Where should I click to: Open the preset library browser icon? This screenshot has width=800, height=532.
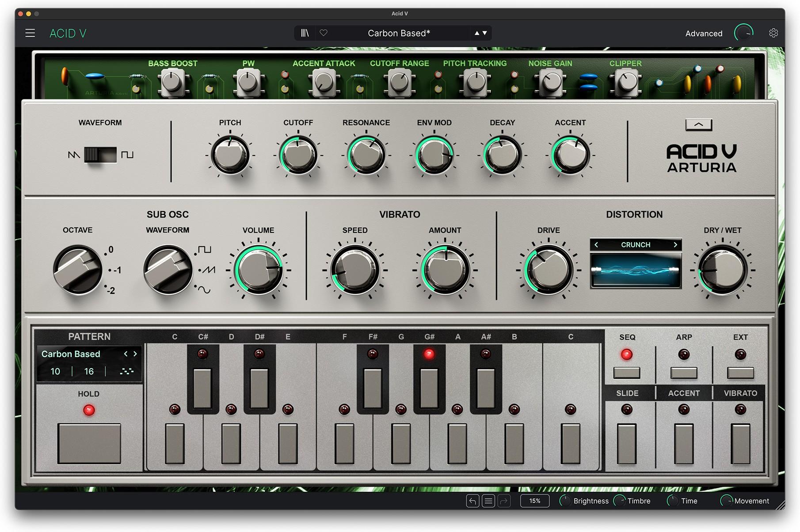point(304,33)
